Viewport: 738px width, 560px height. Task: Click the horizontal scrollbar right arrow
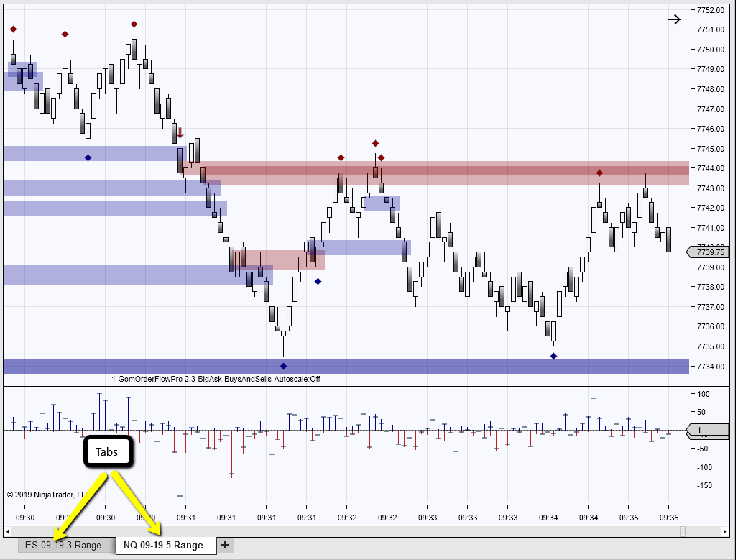click(725, 532)
